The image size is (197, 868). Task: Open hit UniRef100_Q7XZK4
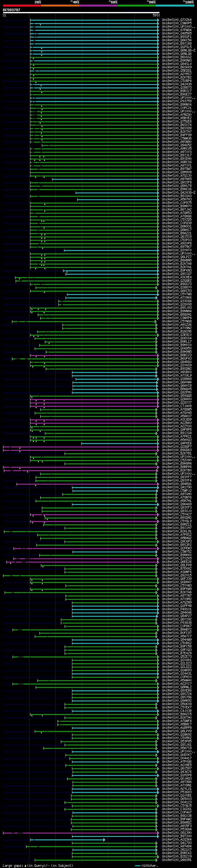coord(177,20)
